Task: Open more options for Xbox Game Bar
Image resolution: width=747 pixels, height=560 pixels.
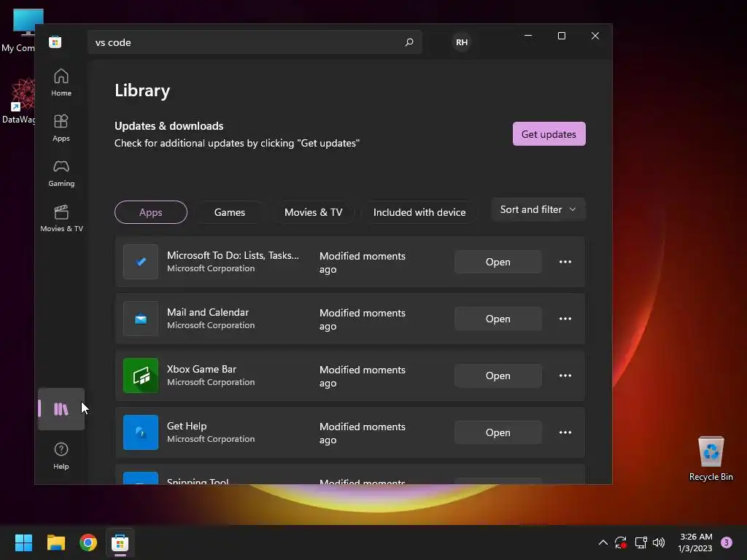Action: (x=565, y=376)
